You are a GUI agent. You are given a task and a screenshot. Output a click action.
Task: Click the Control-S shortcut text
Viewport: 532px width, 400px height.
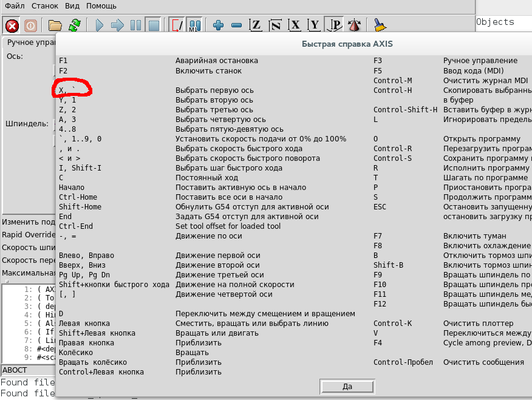(392, 158)
